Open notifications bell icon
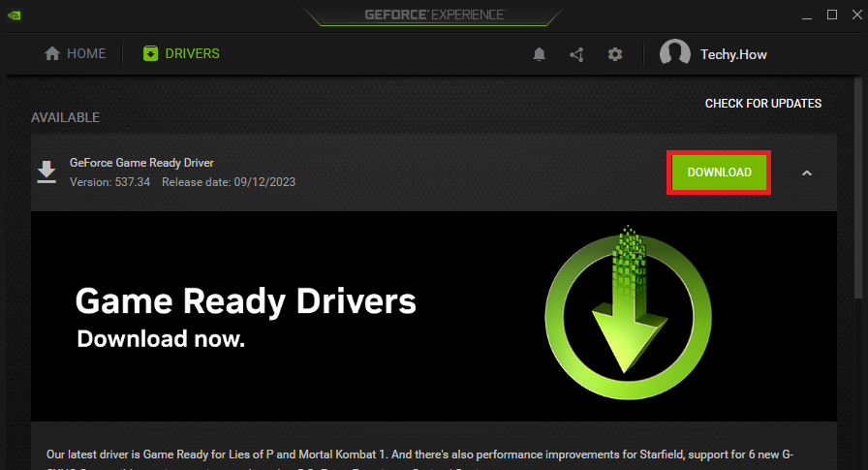The width and height of the screenshot is (868, 470). (539, 54)
